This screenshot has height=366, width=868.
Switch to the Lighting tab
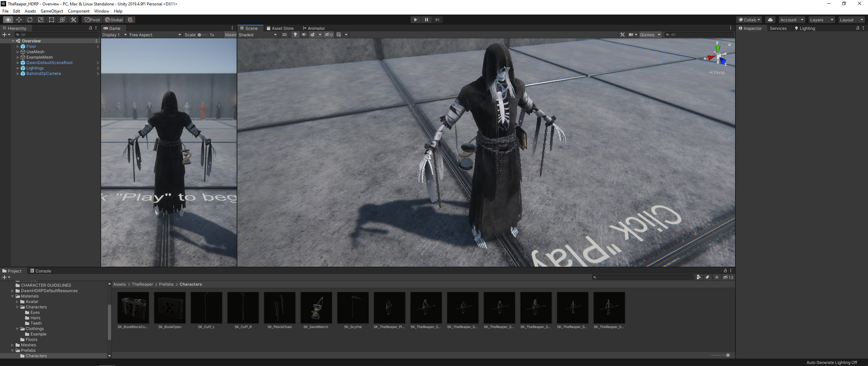pyautogui.click(x=805, y=28)
